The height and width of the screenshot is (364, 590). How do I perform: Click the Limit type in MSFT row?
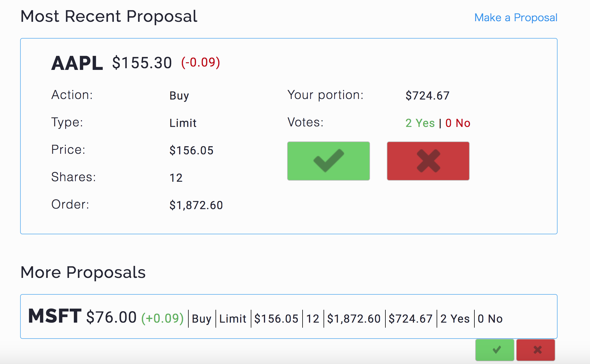[x=233, y=319]
